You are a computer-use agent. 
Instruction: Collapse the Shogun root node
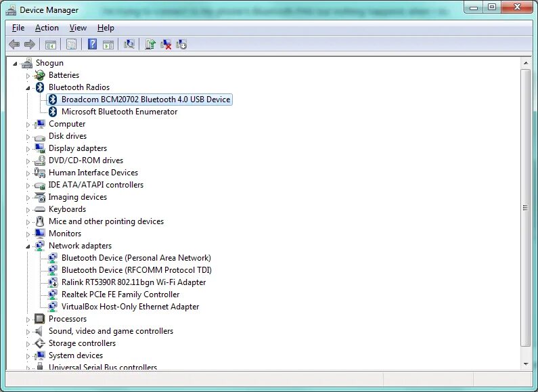[x=15, y=64]
